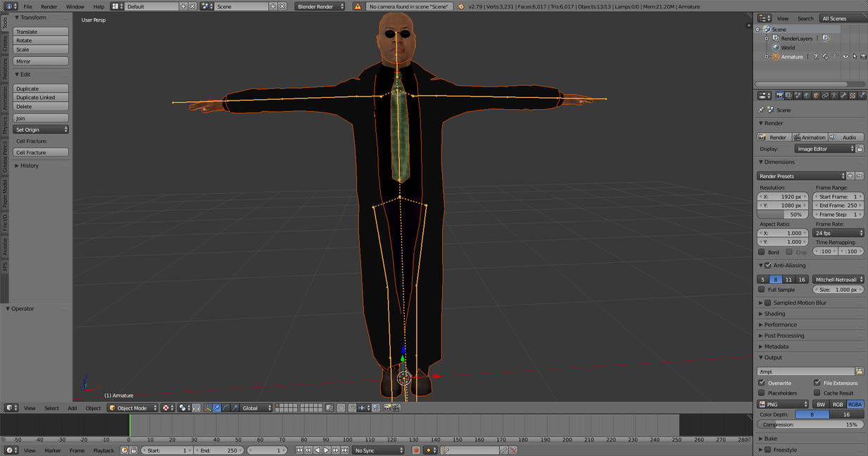This screenshot has height=456, width=868.
Task: Click the play animation forward button
Action: 326,450
